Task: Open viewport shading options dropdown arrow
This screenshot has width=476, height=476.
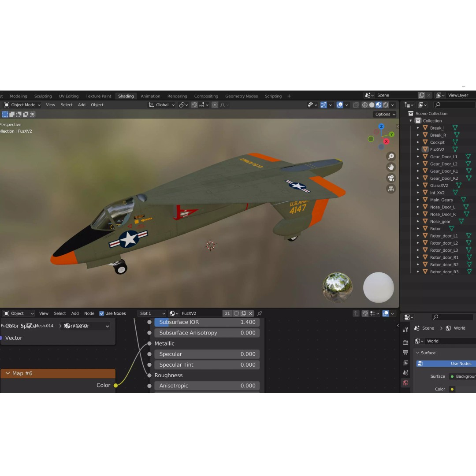Action: (393, 105)
